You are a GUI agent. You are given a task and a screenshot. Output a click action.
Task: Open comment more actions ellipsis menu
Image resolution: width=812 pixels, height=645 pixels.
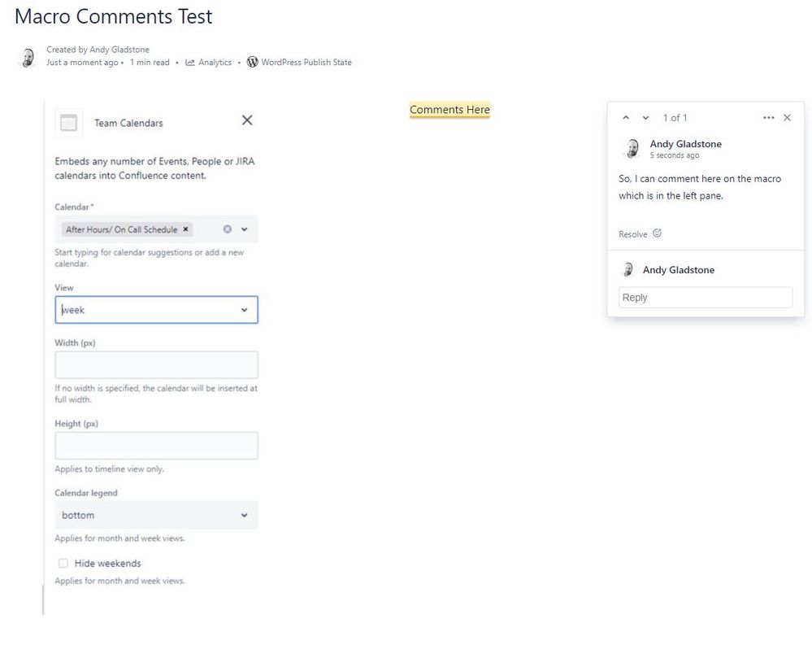click(768, 118)
